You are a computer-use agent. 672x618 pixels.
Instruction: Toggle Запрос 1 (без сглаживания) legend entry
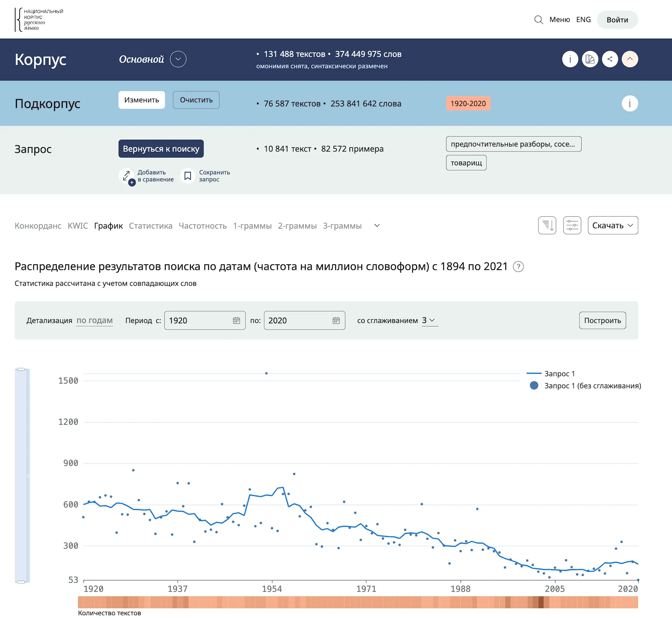[x=585, y=386]
